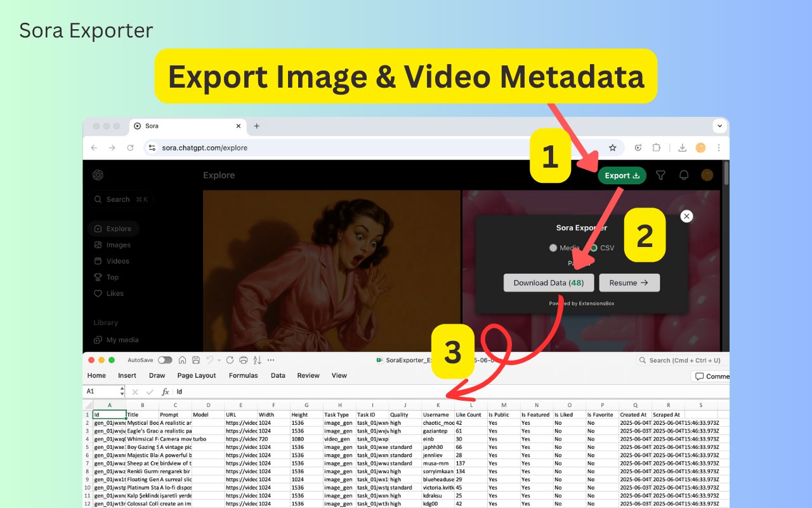812x508 pixels.
Task: Select the CSV radio option in Sora Exporter
Action: coord(594,248)
